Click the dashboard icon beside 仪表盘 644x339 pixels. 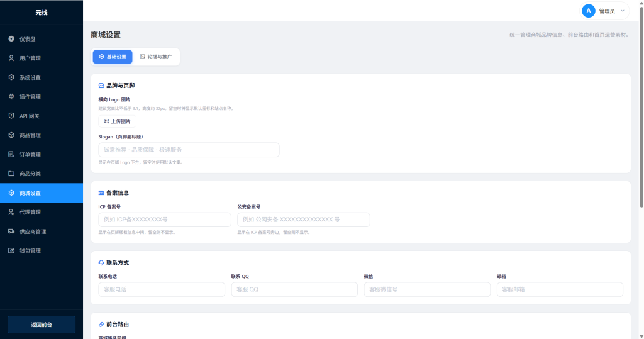(11, 39)
